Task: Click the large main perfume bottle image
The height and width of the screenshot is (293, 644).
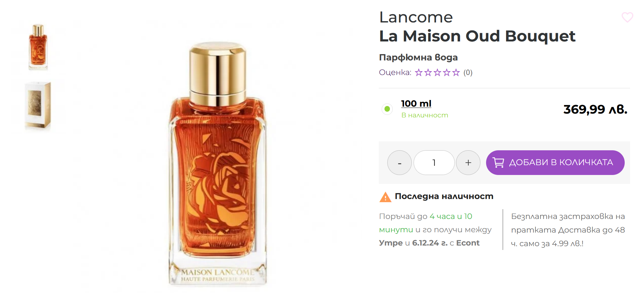Action: point(218,163)
